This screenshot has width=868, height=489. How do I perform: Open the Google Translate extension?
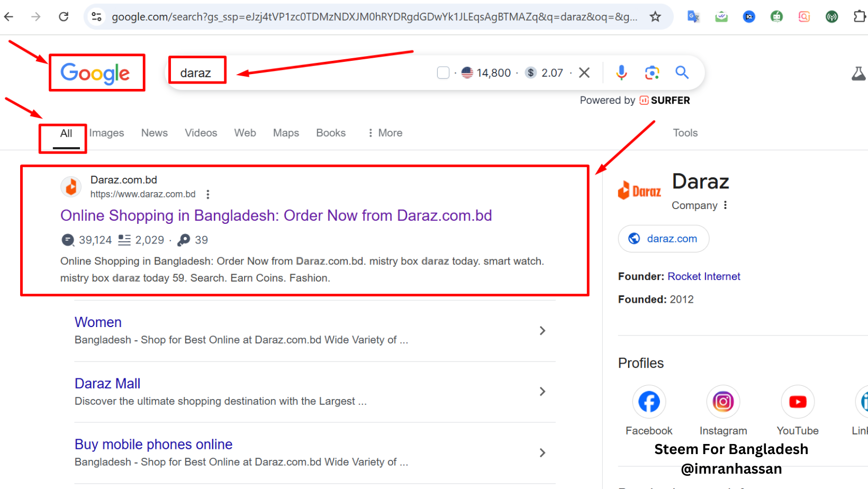pos(693,17)
